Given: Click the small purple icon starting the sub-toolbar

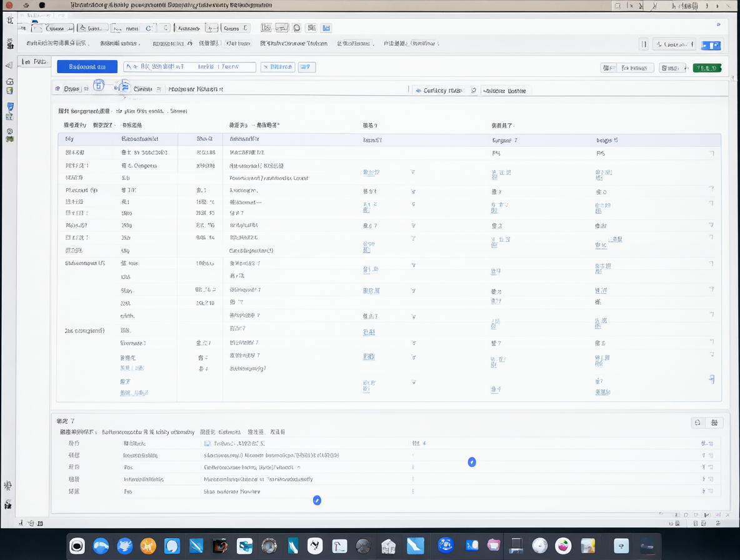Looking at the screenshot, I should pos(57,89).
